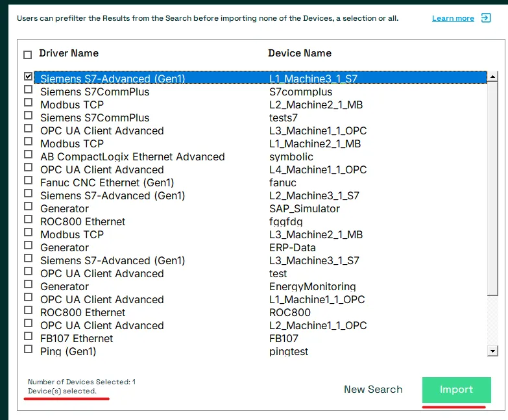Select the EnergyMonitoring device name

coord(312,286)
